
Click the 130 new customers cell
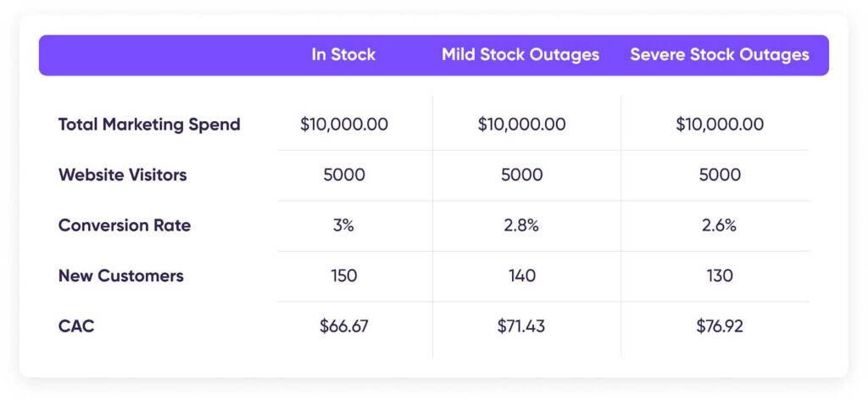tap(720, 275)
